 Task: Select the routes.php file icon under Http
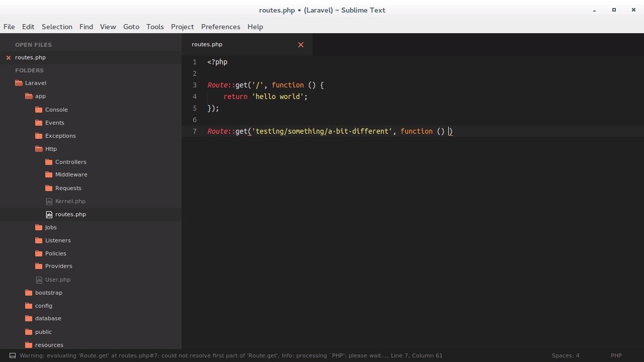coord(49,214)
